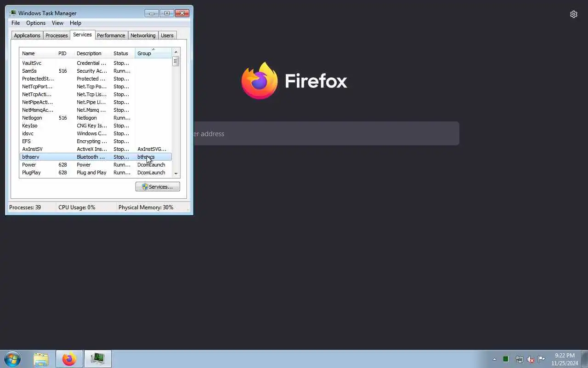Screen dimensions: 588x368
Task: Open the Windows Start menu
Action: (x=12, y=359)
